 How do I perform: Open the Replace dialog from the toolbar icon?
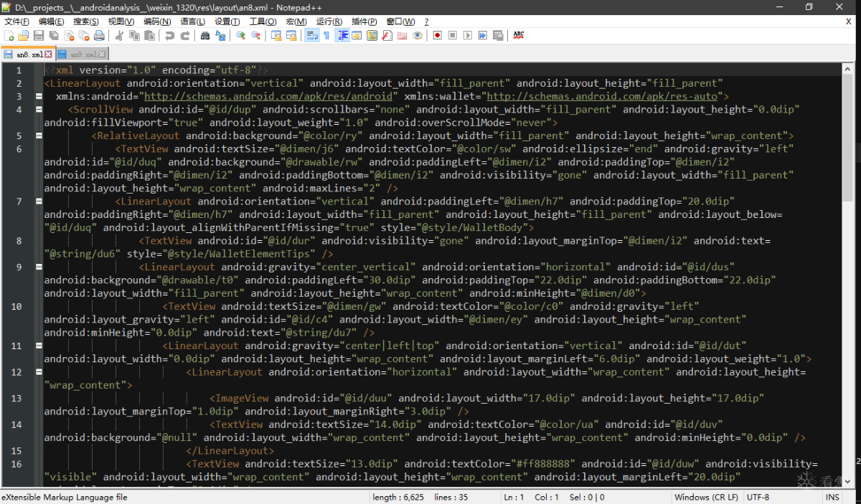(x=220, y=35)
